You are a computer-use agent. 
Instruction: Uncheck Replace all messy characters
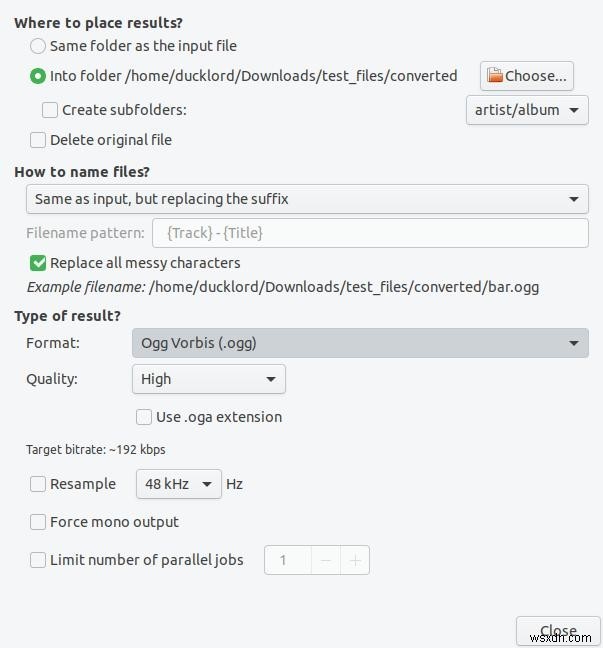[x=38, y=263]
